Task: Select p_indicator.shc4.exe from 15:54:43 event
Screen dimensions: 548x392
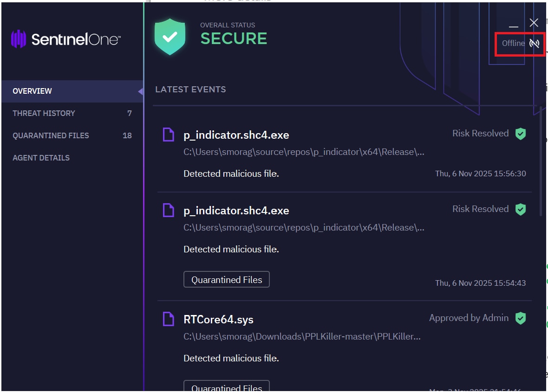Action: pyautogui.click(x=236, y=211)
